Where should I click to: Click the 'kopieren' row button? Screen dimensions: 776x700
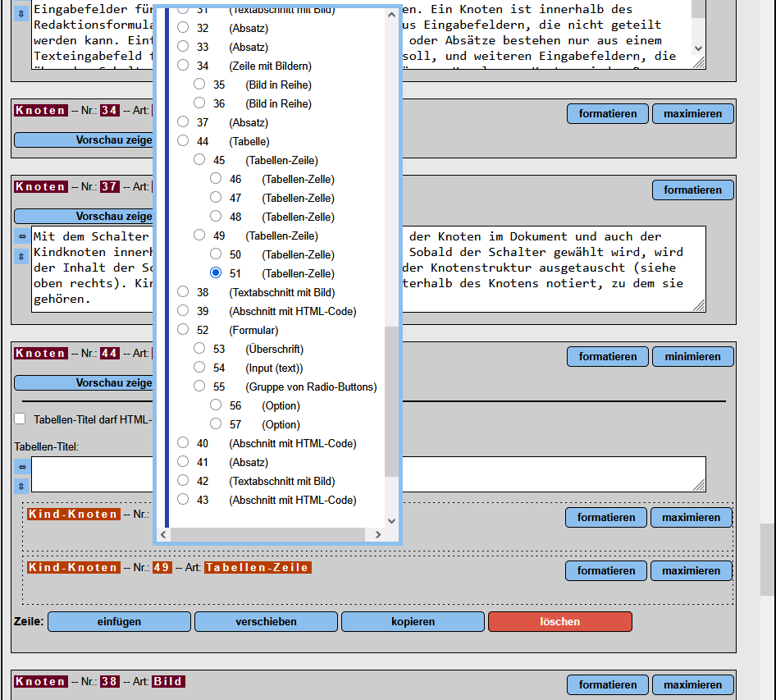click(x=413, y=621)
